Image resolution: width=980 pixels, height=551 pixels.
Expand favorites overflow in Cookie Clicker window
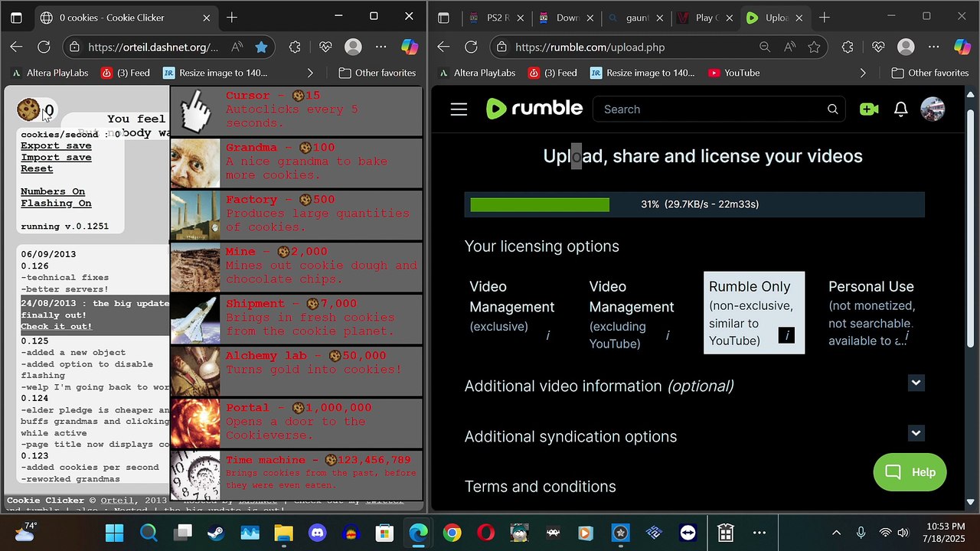point(310,73)
